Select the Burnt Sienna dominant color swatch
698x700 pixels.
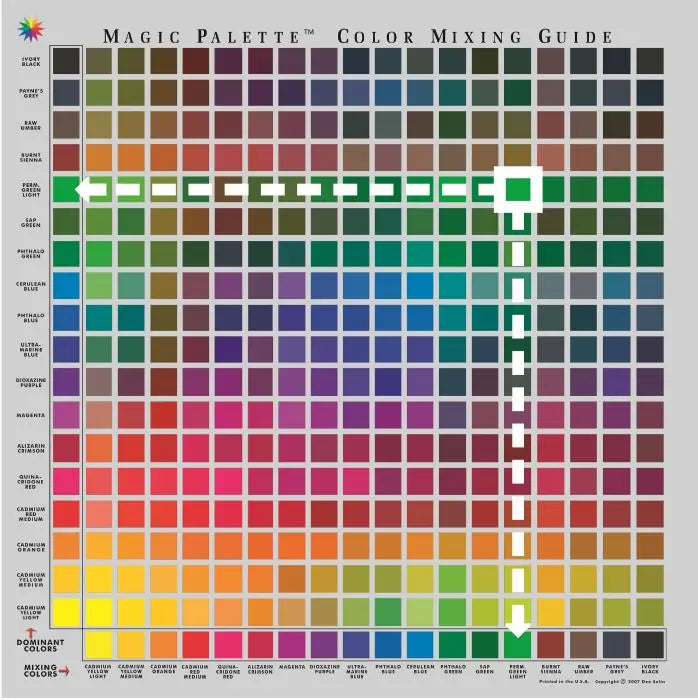[x=66, y=157]
